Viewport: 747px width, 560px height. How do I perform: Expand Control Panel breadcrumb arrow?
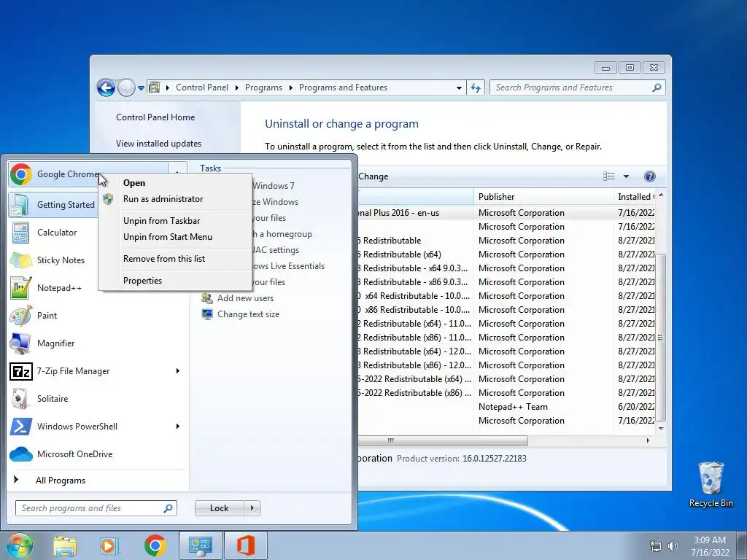(x=237, y=87)
